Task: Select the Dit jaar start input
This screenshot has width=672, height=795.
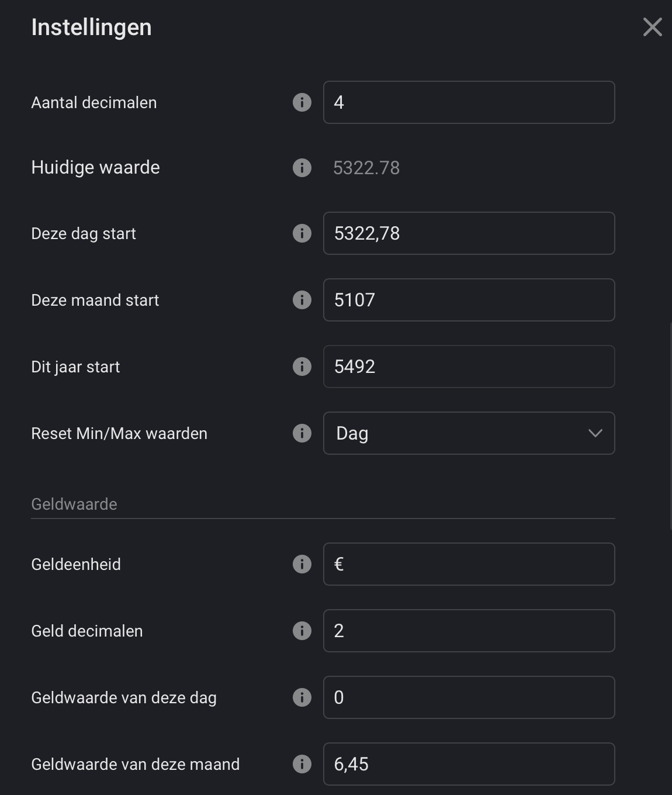Action: [469, 367]
